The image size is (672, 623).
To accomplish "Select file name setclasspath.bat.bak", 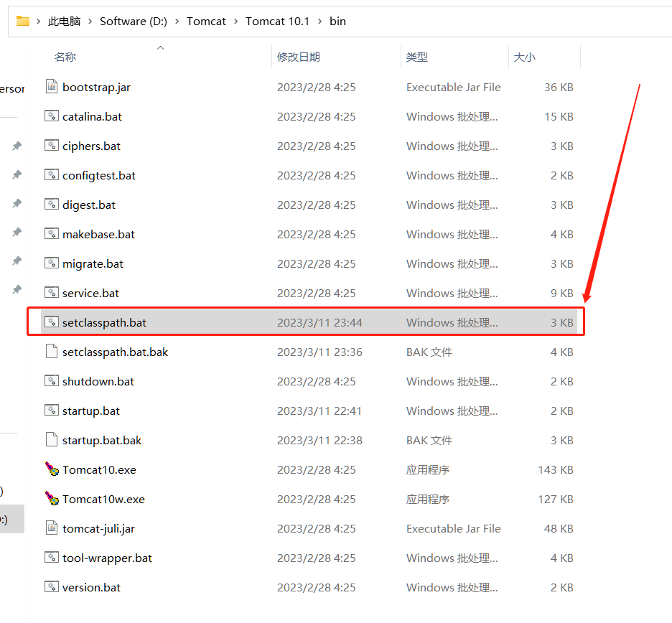I will pyautogui.click(x=116, y=352).
